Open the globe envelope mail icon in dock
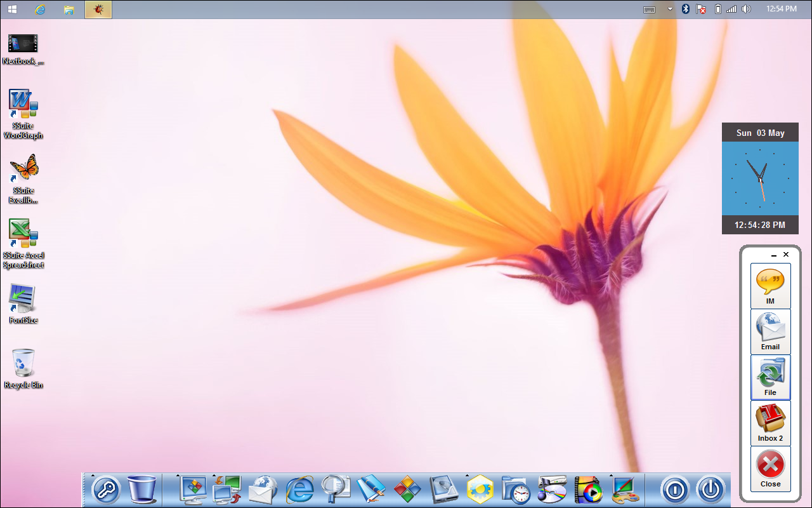 coord(263,490)
